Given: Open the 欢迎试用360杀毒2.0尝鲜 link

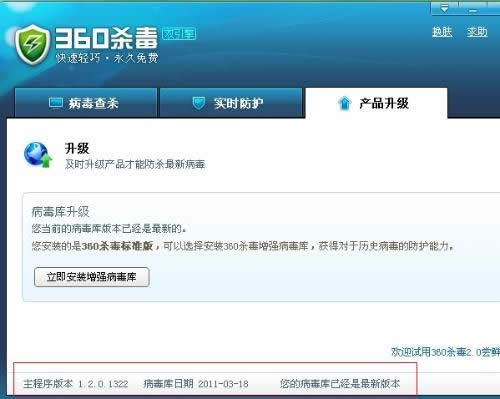Looking at the screenshot, I should tap(445, 352).
